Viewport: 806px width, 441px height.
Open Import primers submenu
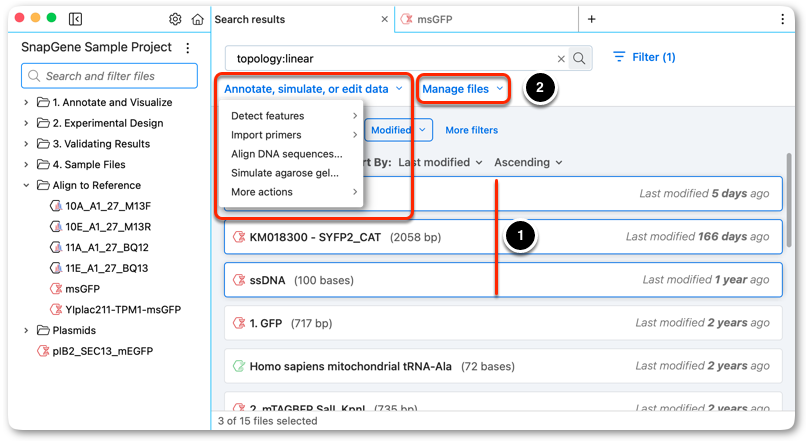click(294, 135)
